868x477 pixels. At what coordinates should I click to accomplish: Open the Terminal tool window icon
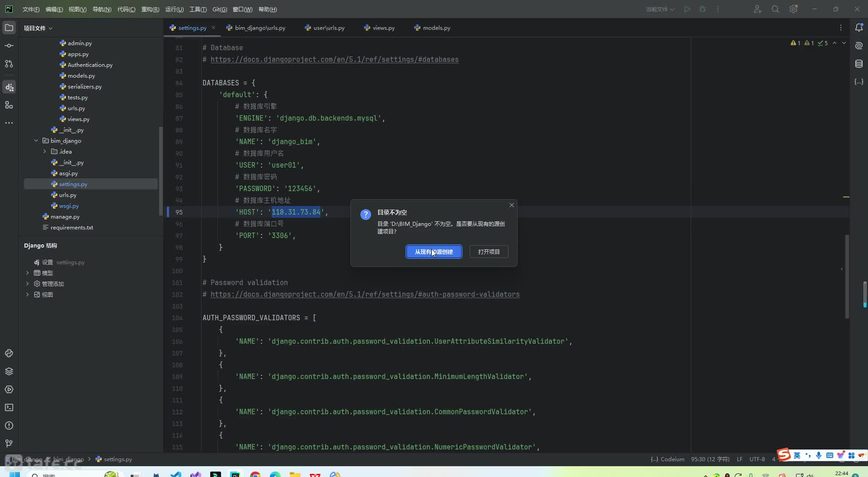pyautogui.click(x=9, y=407)
